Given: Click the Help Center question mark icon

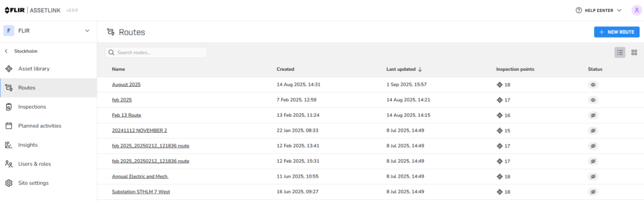Looking at the screenshot, I should click(578, 10).
